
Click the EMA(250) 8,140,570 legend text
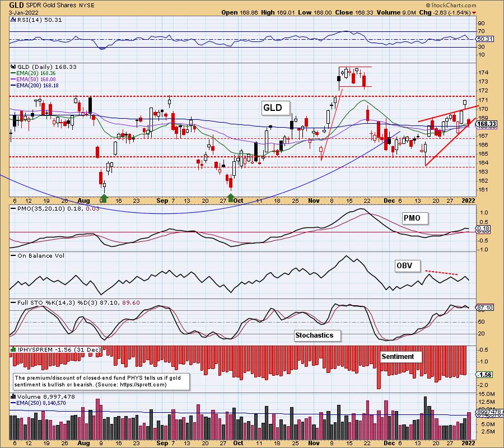(x=41, y=403)
